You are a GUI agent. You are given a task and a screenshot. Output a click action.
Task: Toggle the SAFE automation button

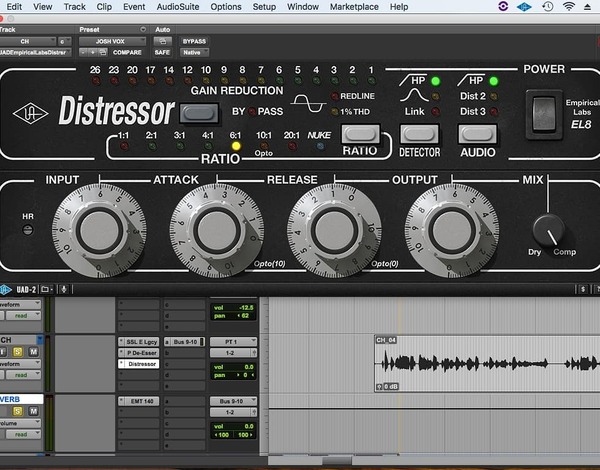coord(162,52)
